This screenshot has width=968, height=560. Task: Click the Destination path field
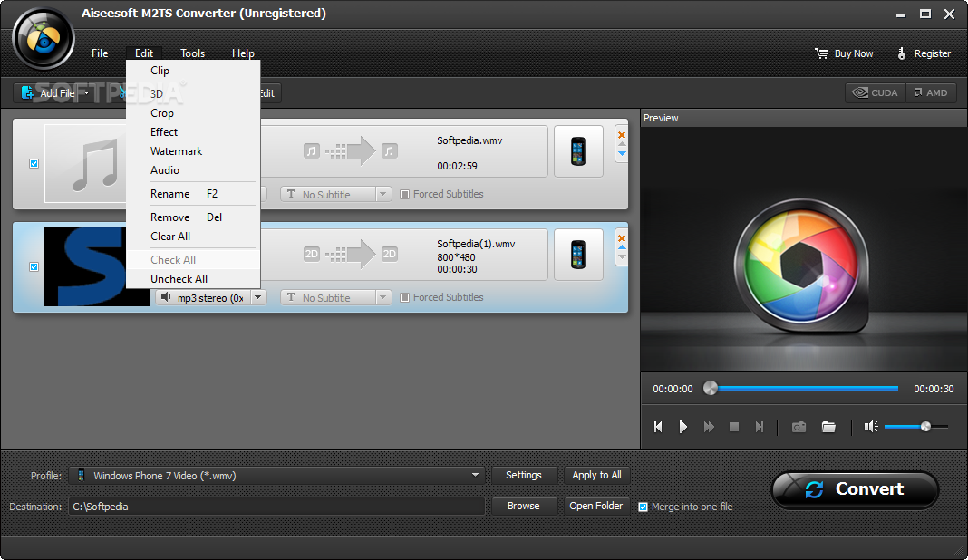coord(276,507)
